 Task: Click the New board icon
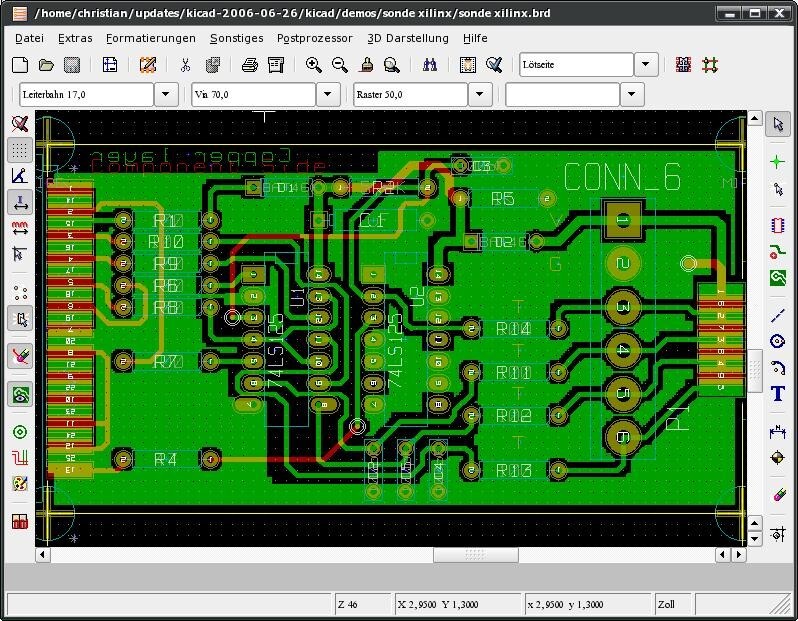[x=20, y=65]
